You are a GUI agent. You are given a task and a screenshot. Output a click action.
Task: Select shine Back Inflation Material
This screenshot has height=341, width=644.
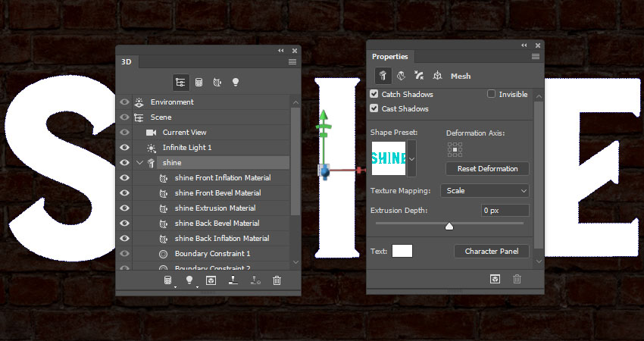222,238
